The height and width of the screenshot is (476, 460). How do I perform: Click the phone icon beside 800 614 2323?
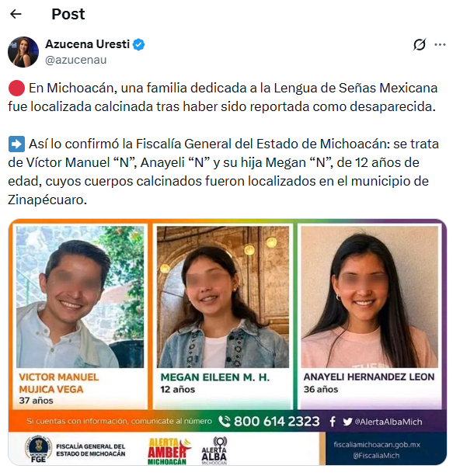coord(225,422)
